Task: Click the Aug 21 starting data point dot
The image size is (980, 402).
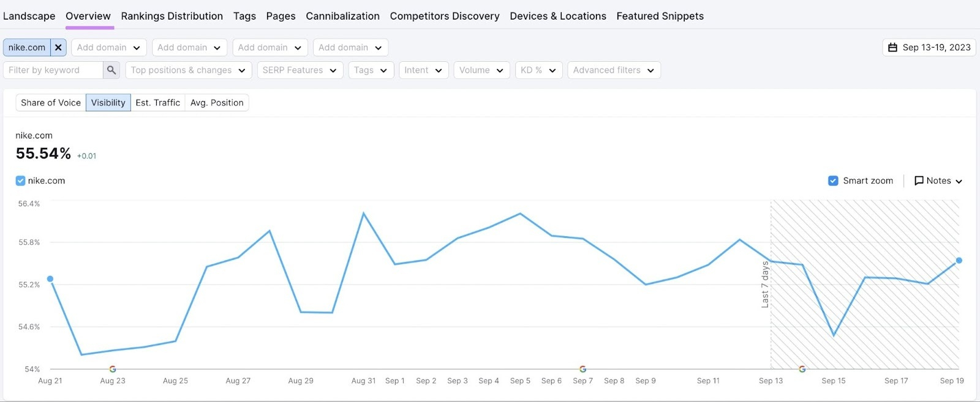Action: click(50, 279)
